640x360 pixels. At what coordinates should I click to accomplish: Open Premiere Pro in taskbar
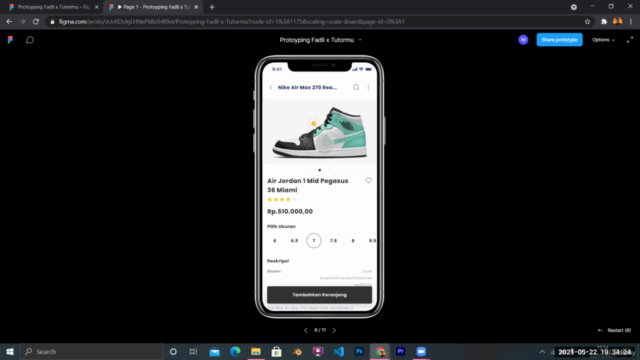point(400,351)
